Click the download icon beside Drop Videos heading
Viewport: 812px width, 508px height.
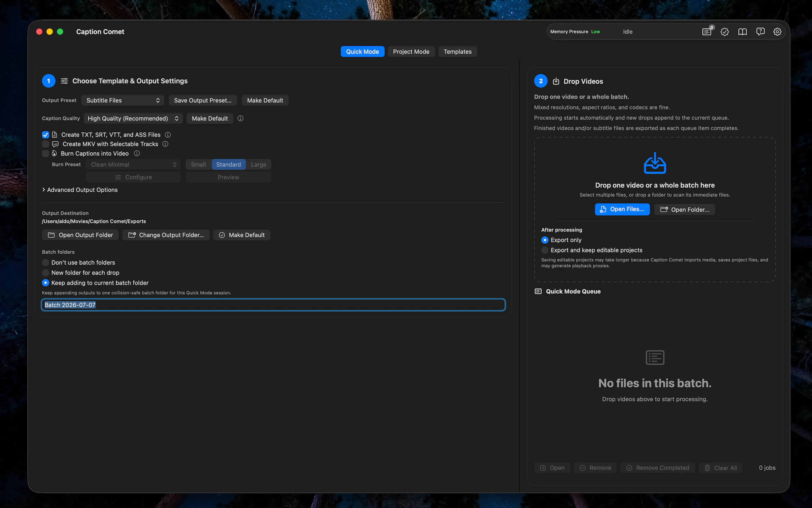tap(556, 81)
